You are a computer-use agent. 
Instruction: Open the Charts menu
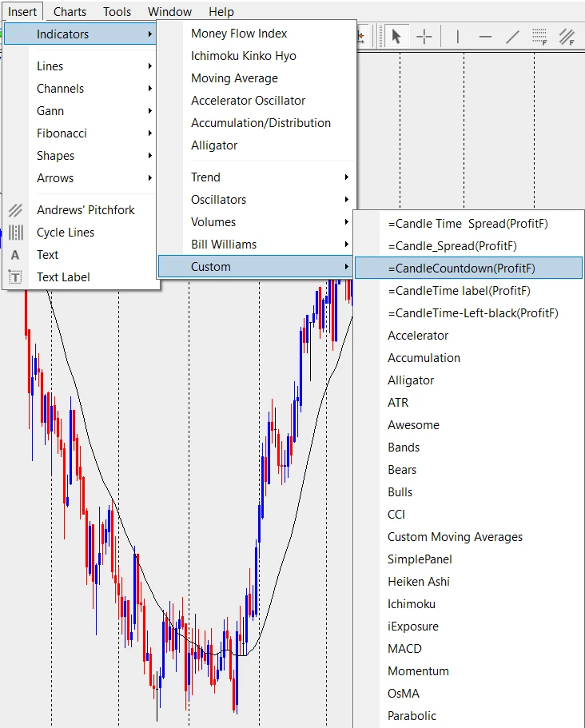pos(70,12)
